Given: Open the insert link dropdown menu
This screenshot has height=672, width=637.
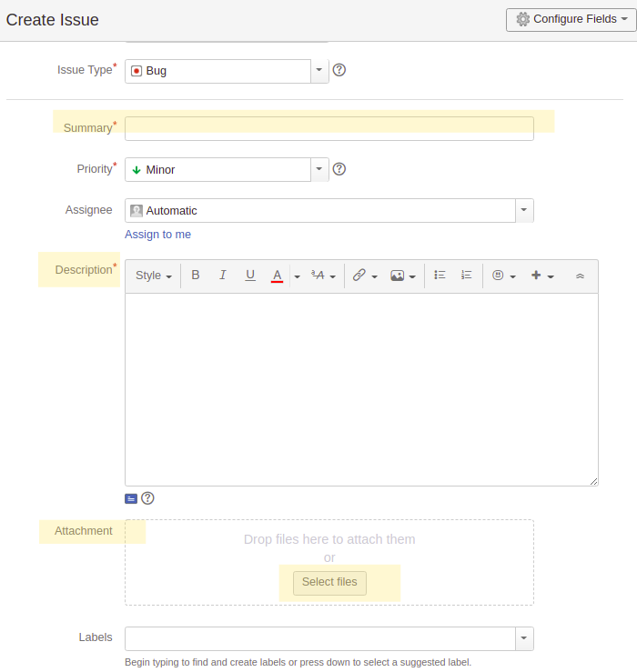Looking at the screenshot, I should (x=365, y=276).
